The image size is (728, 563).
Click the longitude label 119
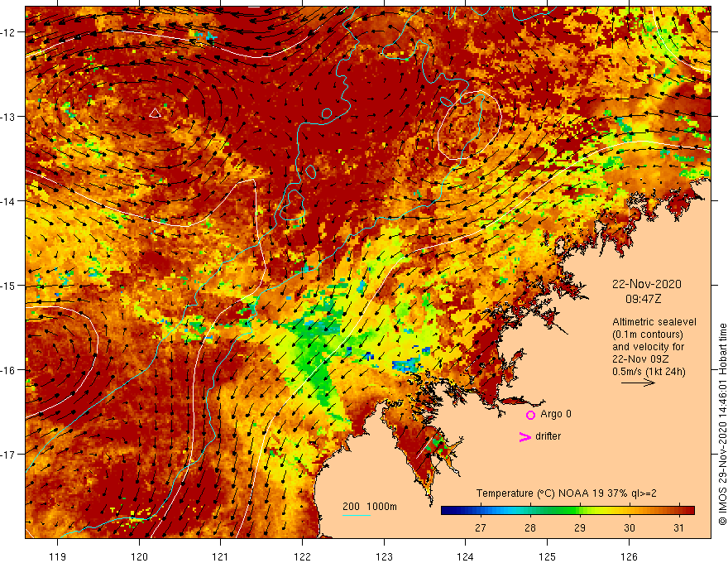point(58,556)
